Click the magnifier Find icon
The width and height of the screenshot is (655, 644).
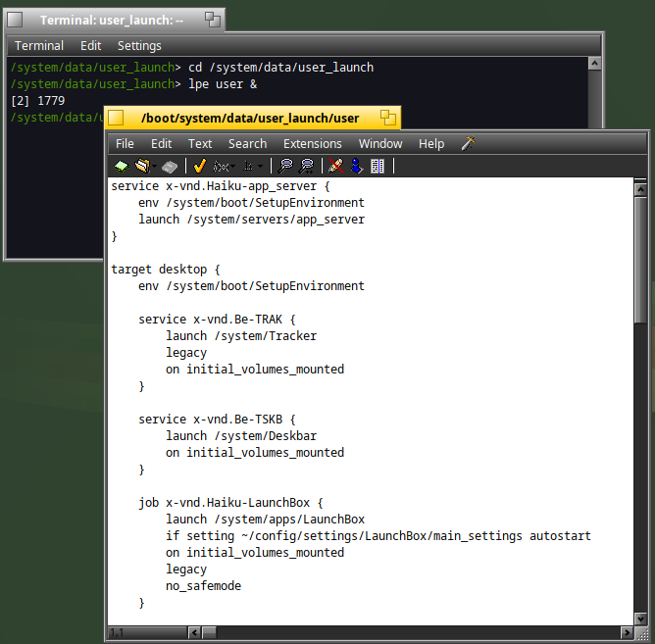[285, 167]
